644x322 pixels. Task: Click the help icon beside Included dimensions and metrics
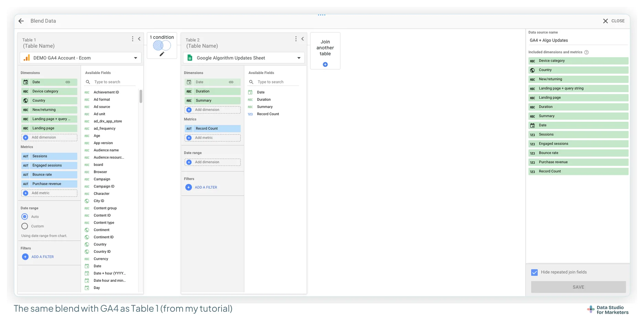[587, 52]
